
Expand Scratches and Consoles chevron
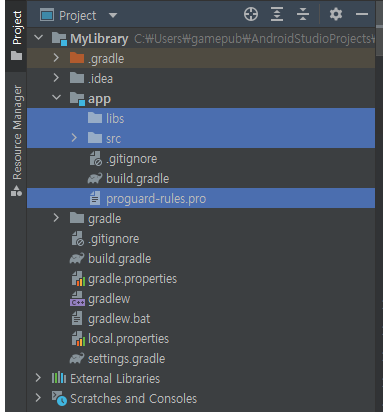click(x=38, y=398)
